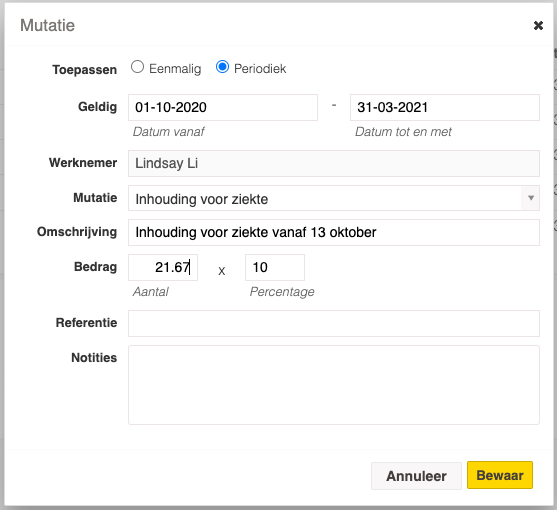Click the Periodiek label text
This screenshot has height=510, width=557.
(x=260, y=69)
